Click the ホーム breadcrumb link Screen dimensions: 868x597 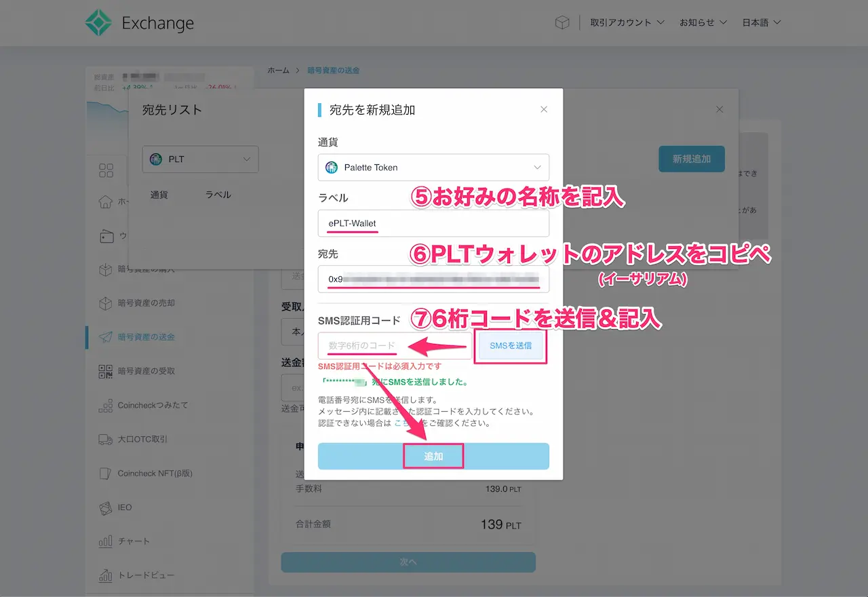[x=278, y=71]
